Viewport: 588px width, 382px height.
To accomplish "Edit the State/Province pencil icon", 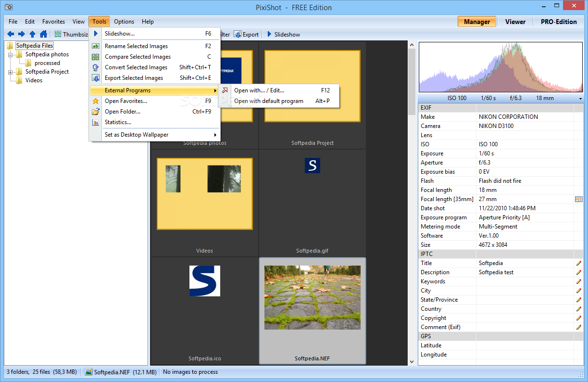I will (579, 300).
